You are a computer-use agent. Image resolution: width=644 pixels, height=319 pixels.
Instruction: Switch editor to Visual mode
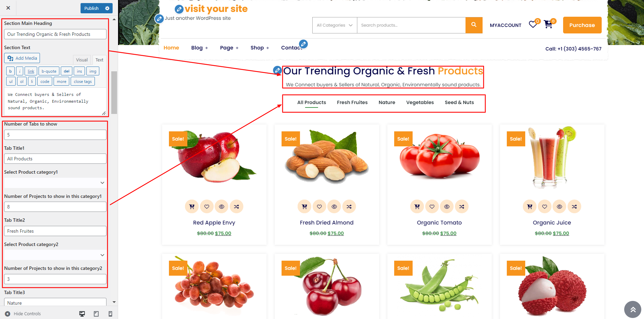pyautogui.click(x=82, y=60)
